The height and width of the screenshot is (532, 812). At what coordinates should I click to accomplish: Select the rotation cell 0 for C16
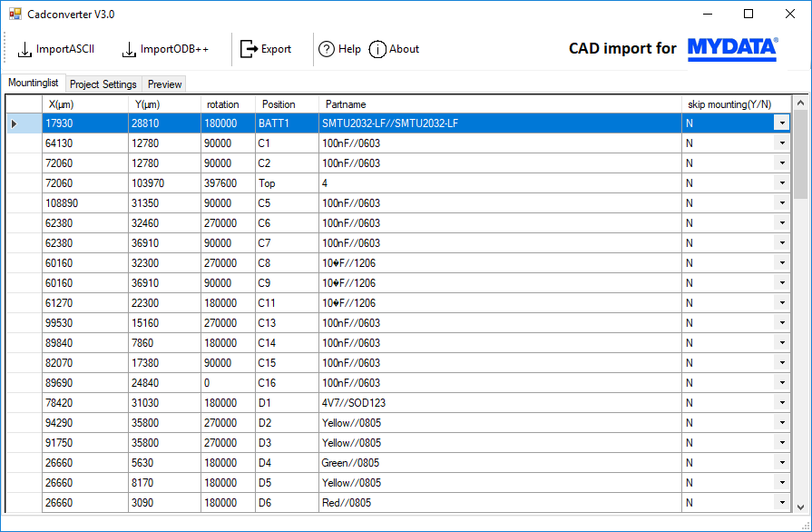coord(228,383)
